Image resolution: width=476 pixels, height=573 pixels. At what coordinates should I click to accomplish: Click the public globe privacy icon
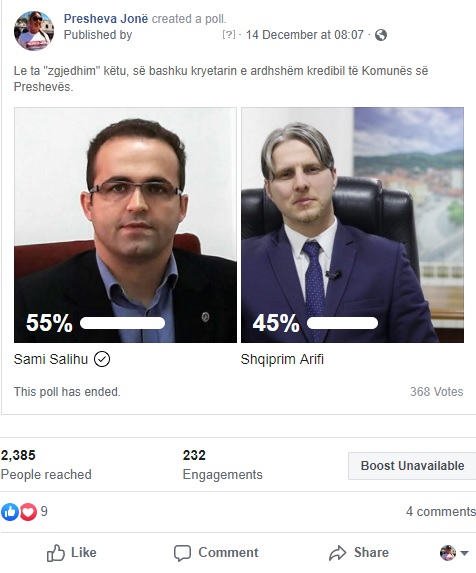[381, 35]
